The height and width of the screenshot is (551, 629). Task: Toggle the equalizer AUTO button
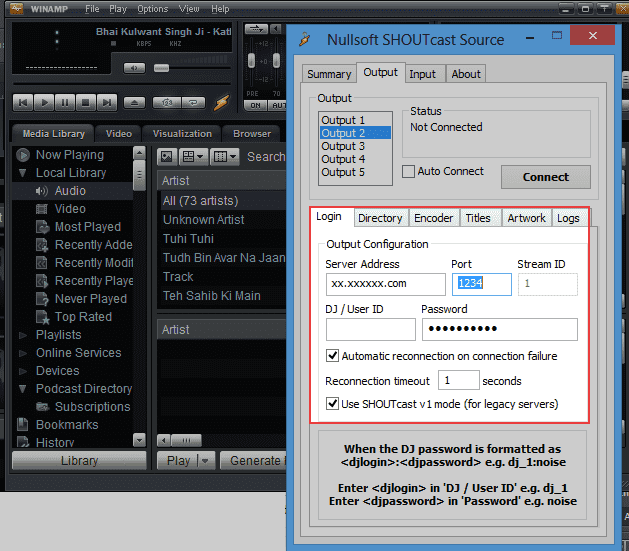coord(278,105)
